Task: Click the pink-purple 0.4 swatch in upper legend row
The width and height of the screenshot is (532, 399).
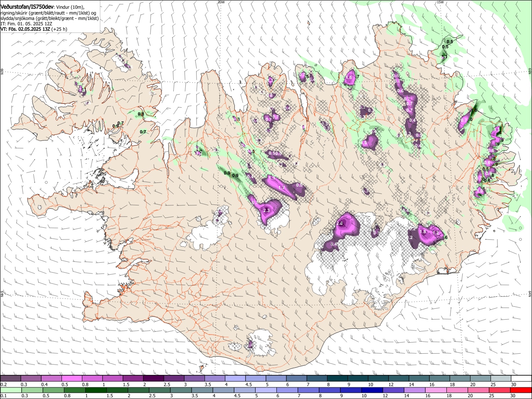Action: pos(51,379)
